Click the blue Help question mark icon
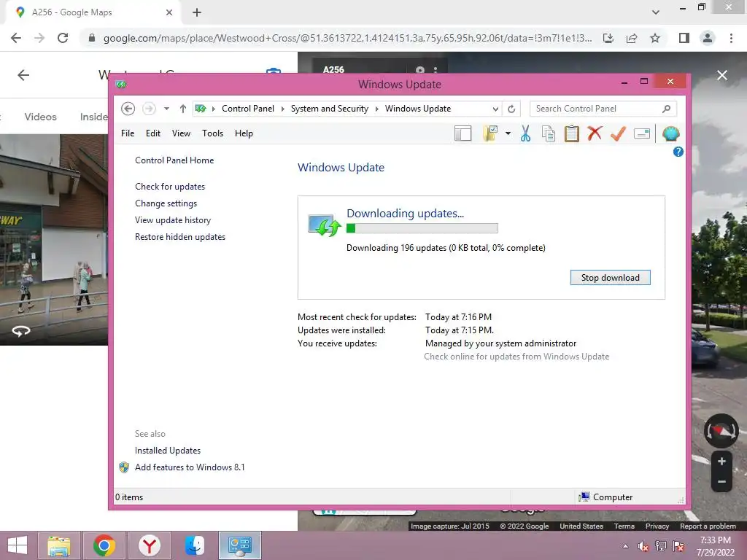The height and width of the screenshot is (560, 747). 678,152
